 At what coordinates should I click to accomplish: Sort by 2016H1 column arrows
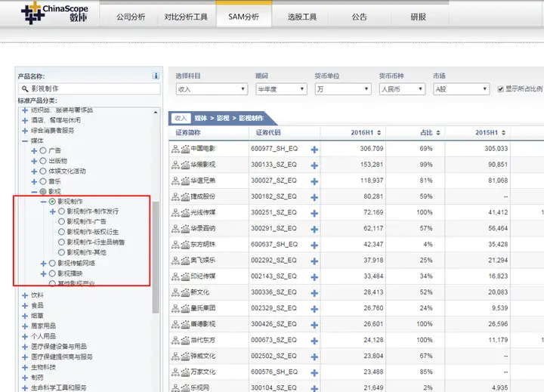click(x=379, y=132)
